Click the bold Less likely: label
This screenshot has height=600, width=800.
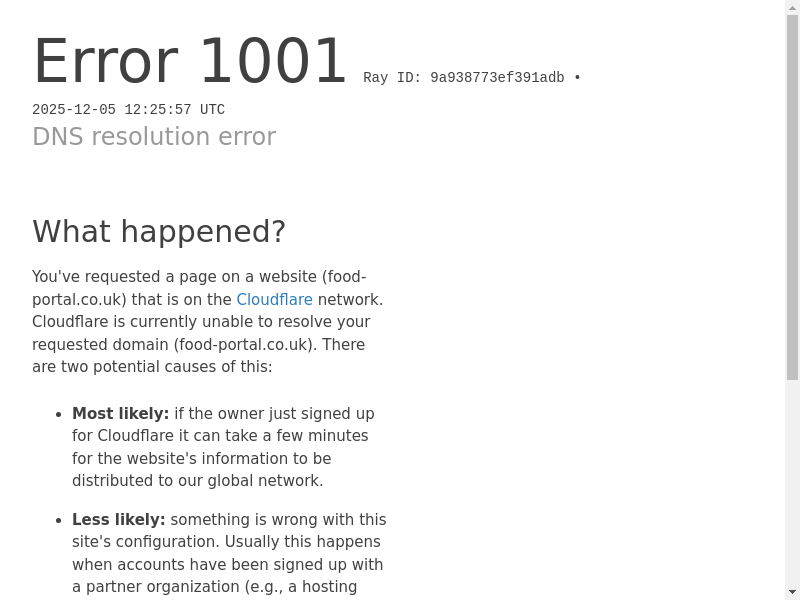(118, 519)
